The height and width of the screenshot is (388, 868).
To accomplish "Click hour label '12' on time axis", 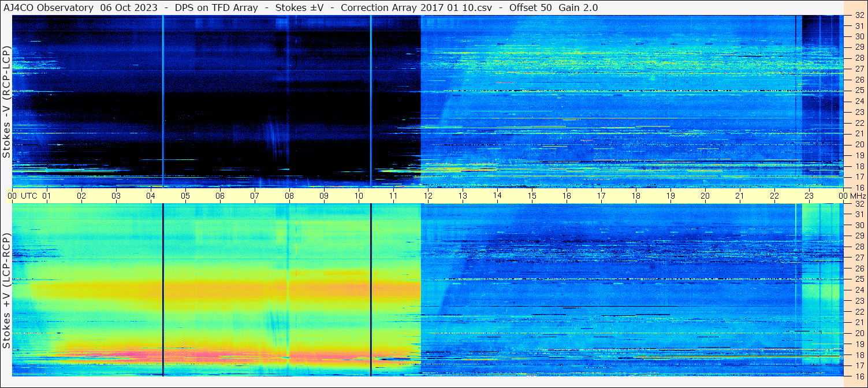I will pos(428,196).
